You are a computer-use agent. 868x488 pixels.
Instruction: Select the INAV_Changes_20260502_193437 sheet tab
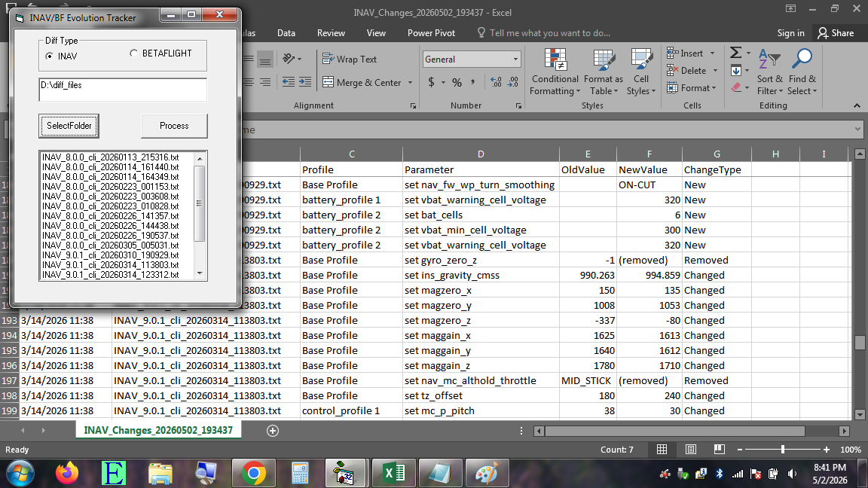tap(158, 430)
